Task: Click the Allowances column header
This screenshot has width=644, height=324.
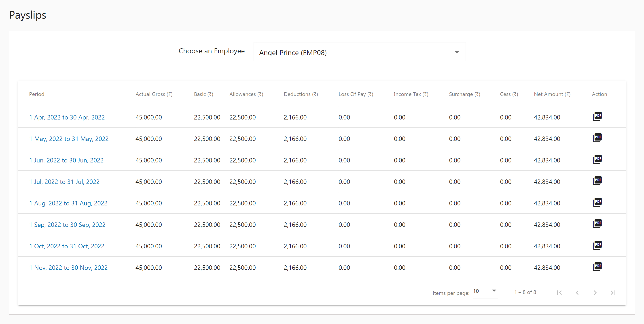Action: pos(246,94)
